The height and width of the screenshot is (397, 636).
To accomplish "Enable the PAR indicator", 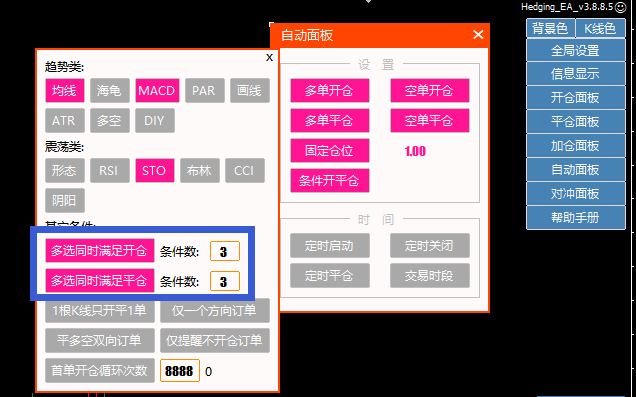I will (205, 90).
